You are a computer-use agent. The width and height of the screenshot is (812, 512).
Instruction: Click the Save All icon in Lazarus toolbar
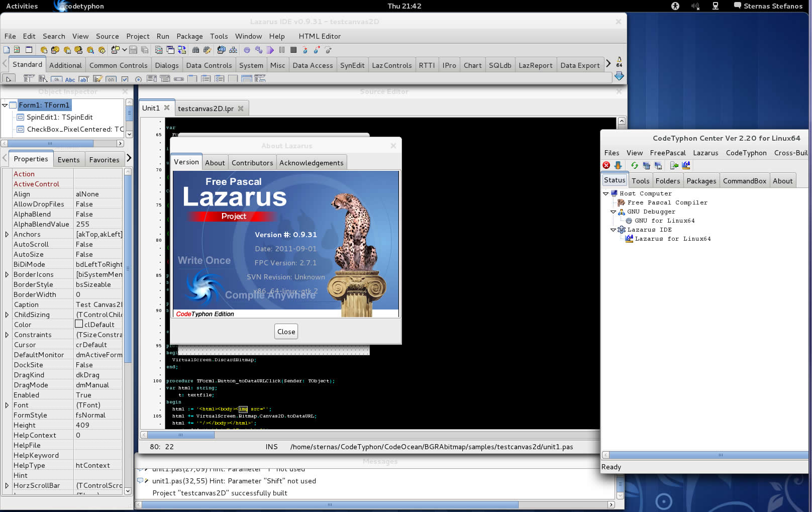pos(145,50)
